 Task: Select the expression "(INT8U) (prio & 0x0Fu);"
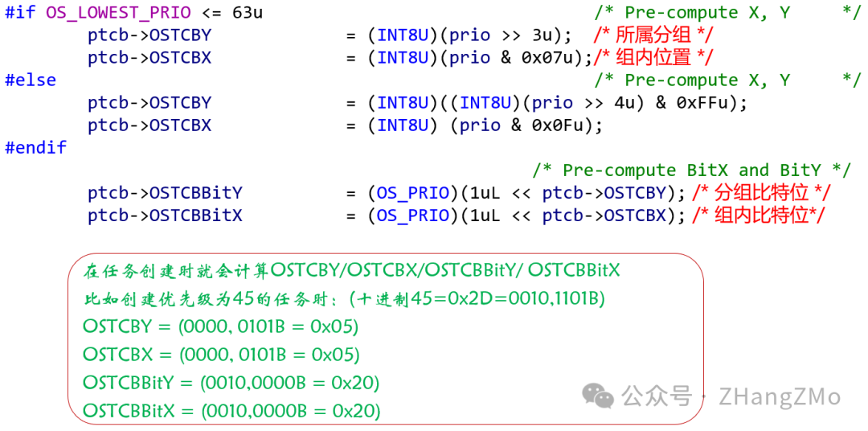pyautogui.click(x=485, y=125)
